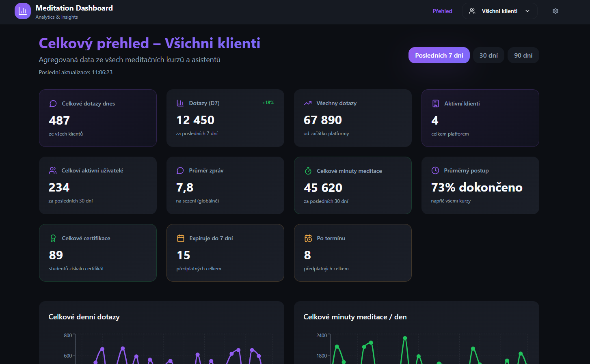This screenshot has width=590, height=364.
Task: Click the users icon on Celkoví aktivní uživatelé
Action: tap(53, 170)
